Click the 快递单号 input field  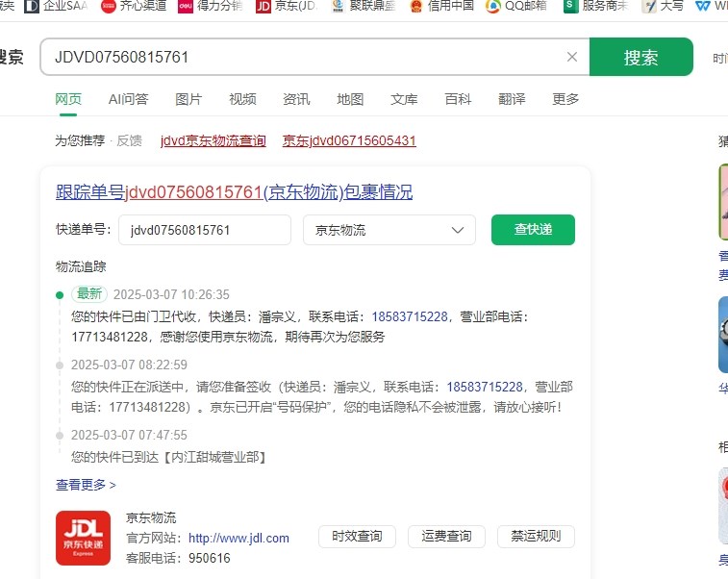click(205, 230)
